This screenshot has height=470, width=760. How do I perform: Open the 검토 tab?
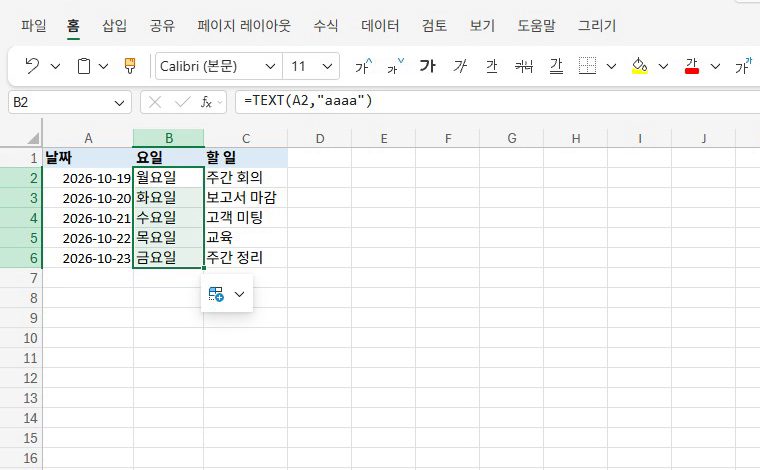[434, 25]
